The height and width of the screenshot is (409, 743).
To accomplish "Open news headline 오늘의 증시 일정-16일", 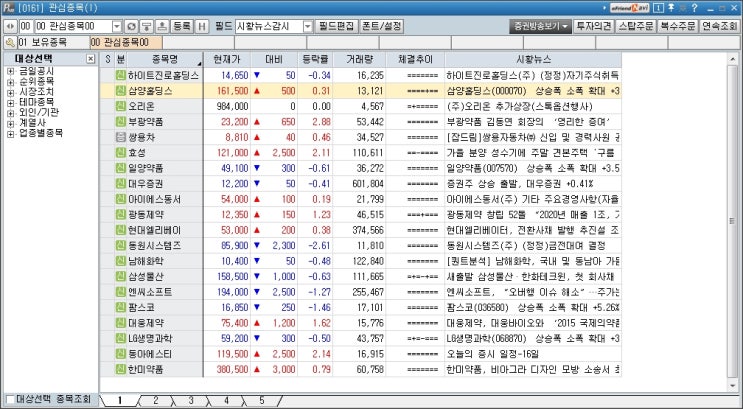I will coord(492,354).
